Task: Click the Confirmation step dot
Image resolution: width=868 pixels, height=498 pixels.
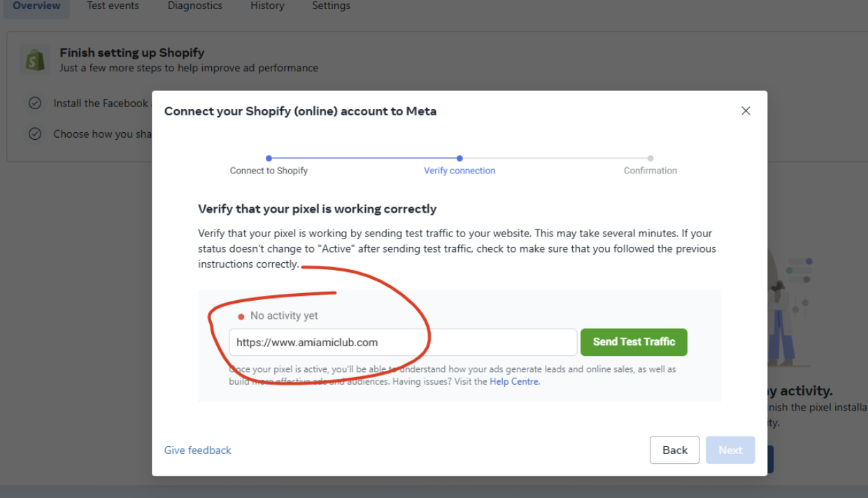Action: tap(650, 159)
